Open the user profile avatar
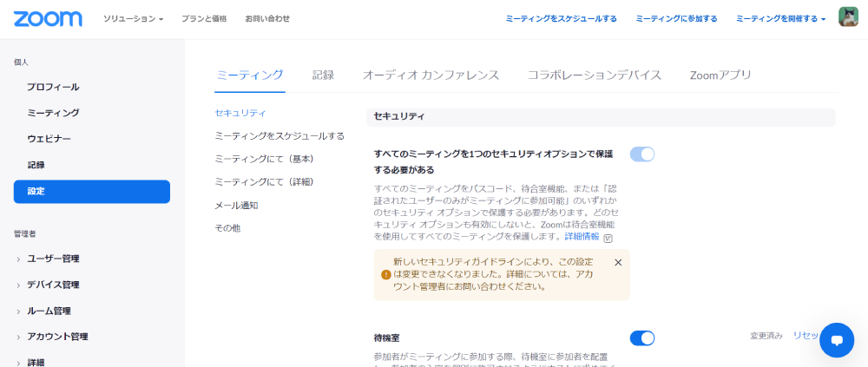 point(848,17)
